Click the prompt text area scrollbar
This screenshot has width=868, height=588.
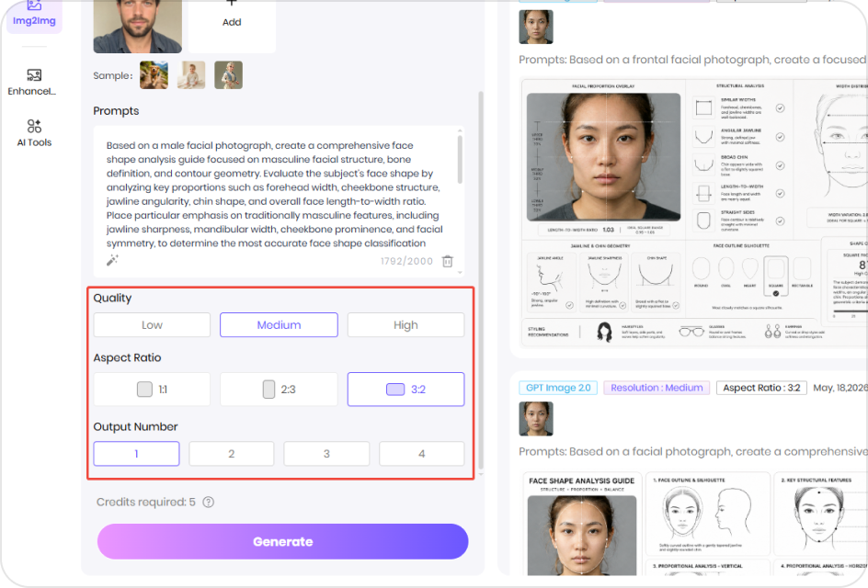460,161
